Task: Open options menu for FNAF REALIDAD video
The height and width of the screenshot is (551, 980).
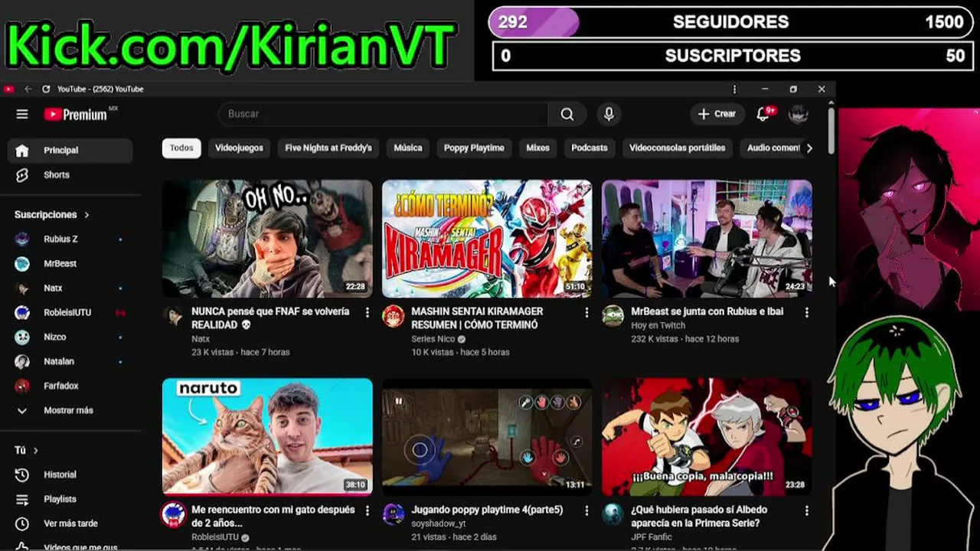Action: point(367,312)
